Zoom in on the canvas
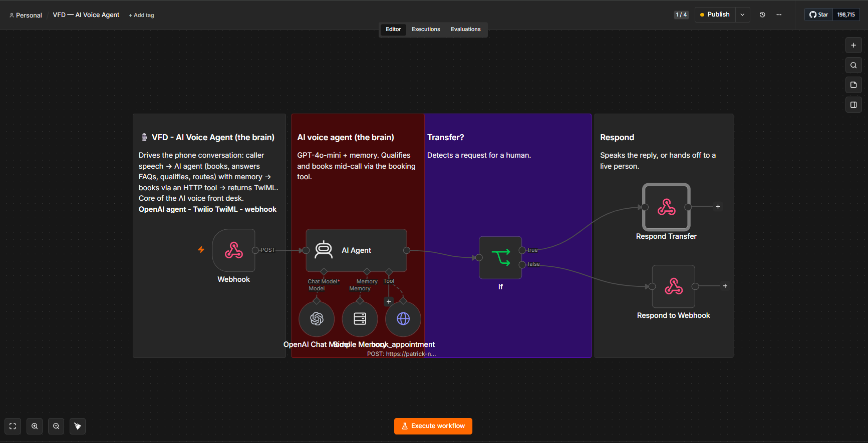This screenshot has width=868, height=443. coord(35,426)
